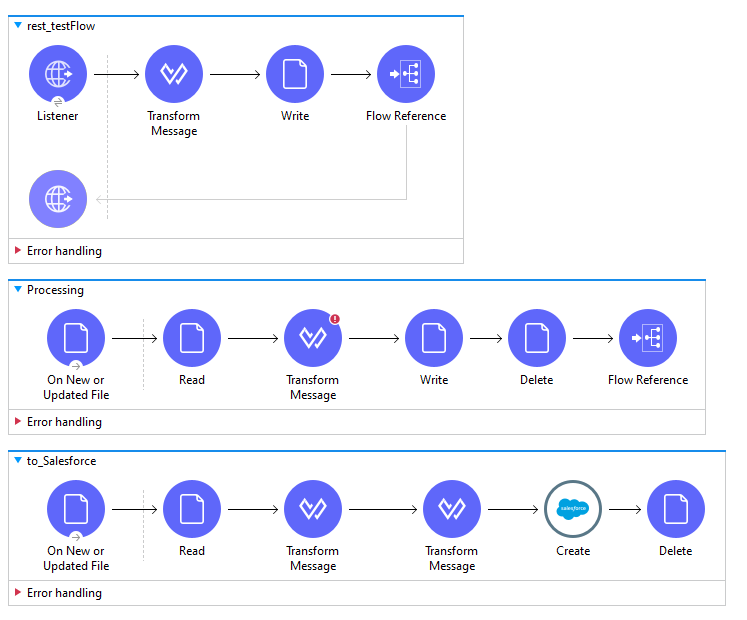Open Transform Message with error badge
The height and width of the screenshot is (620, 747).
(313, 338)
